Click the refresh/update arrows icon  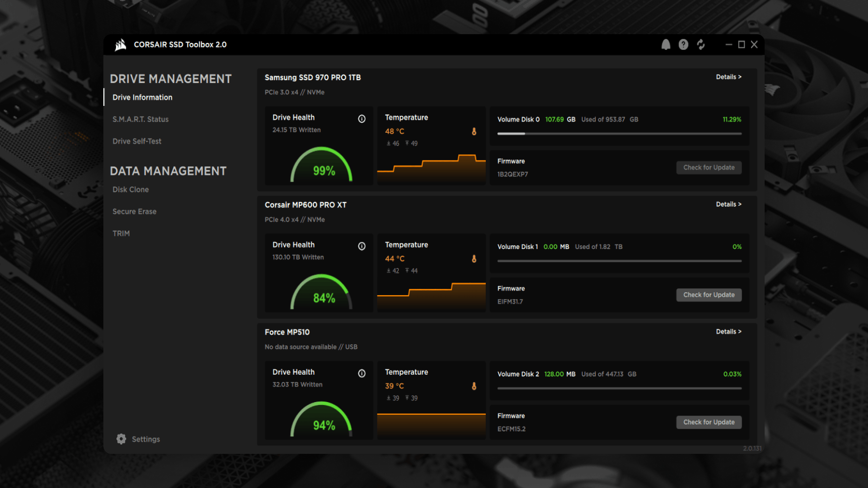pyautogui.click(x=701, y=45)
